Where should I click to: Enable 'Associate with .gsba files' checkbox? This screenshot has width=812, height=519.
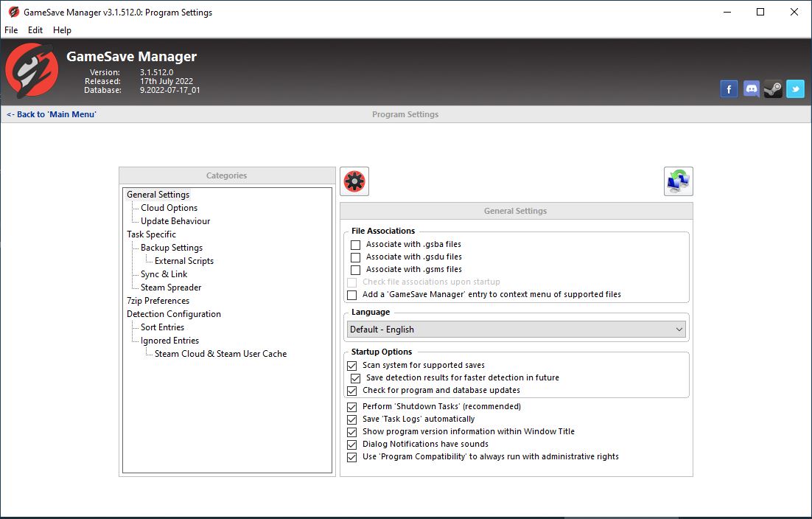[355, 245]
